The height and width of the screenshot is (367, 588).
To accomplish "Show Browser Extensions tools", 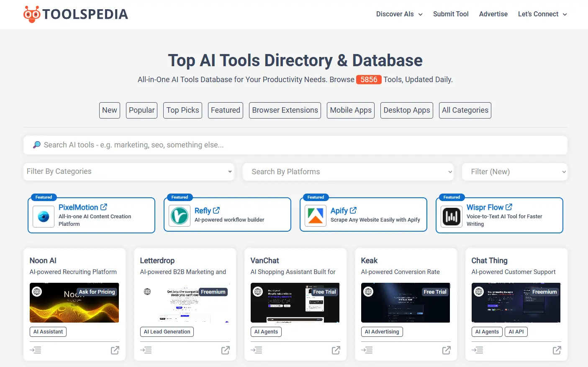I will (285, 110).
